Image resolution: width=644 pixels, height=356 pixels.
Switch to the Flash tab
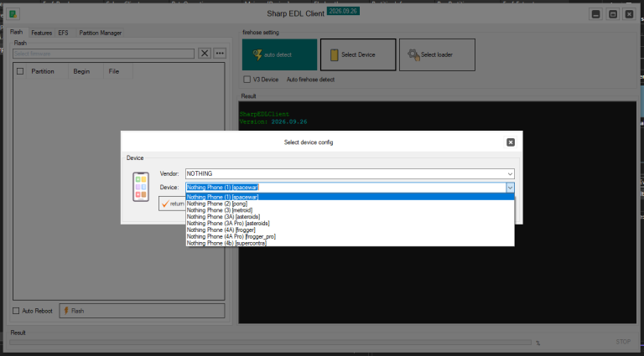(x=17, y=32)
